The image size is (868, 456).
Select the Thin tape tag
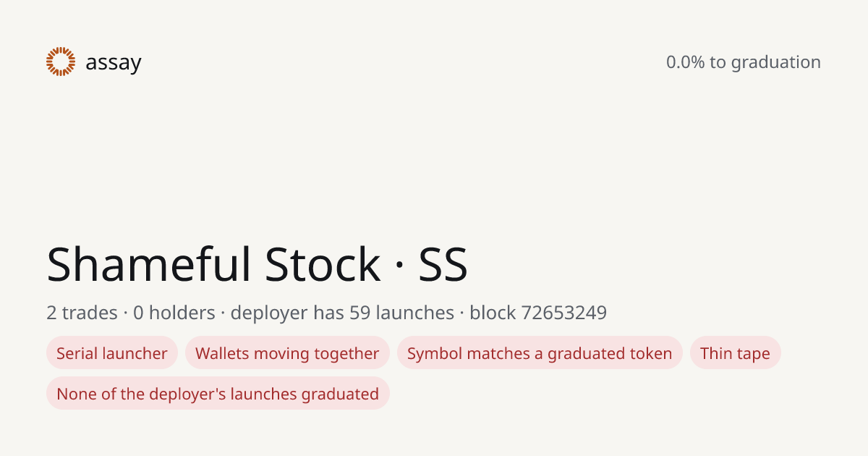click(736, 353)
